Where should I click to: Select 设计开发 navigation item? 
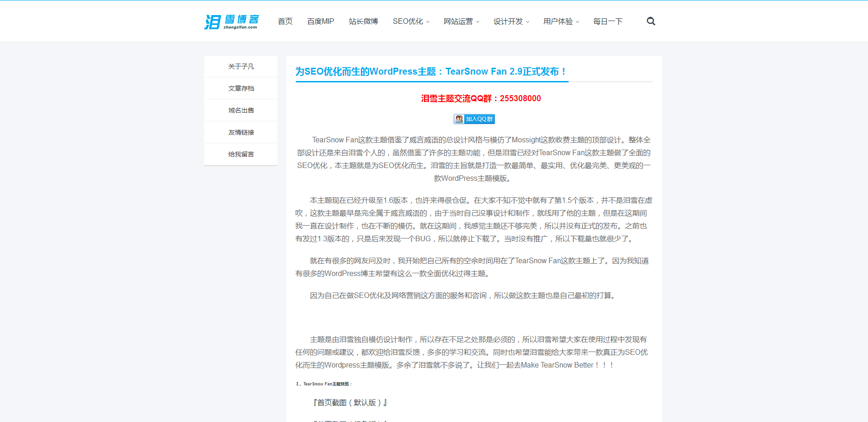508,22
